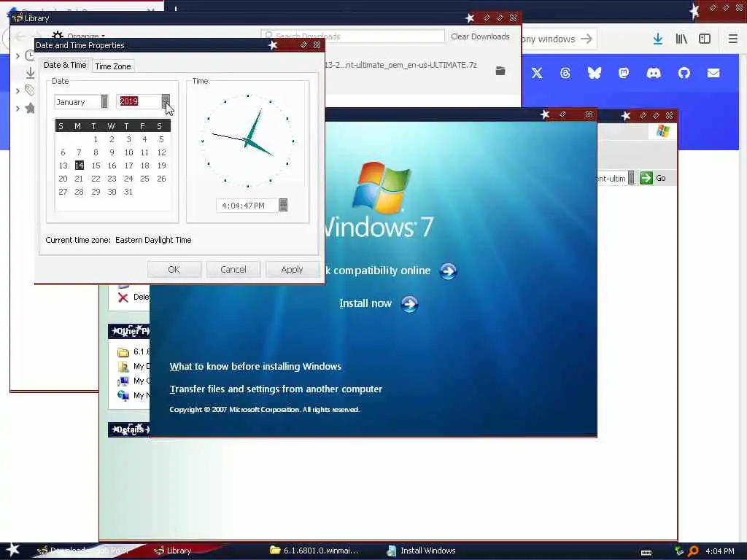The image size is (747, 560).
Task: Collapse the Other Places panel
Action: click(x=128, y=331)
